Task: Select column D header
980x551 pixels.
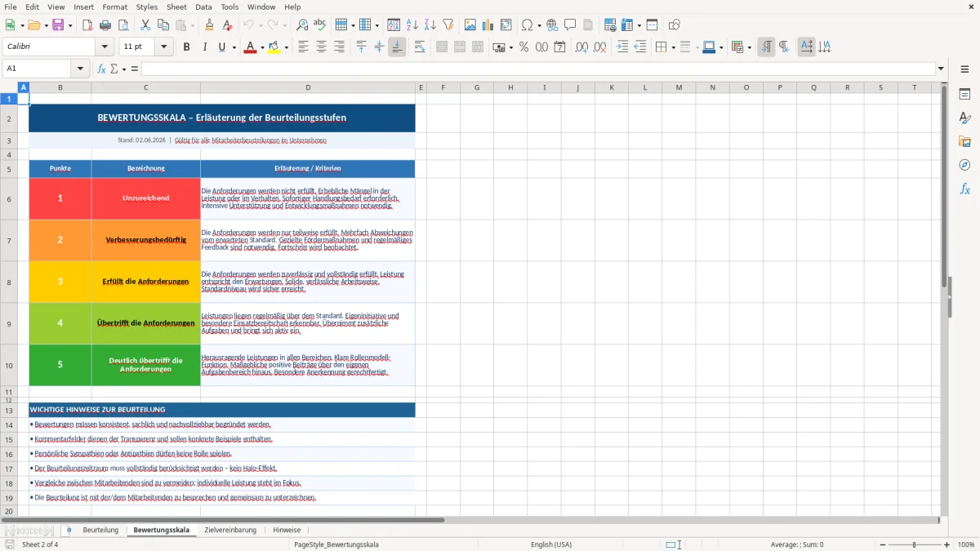Action: pyautogui.click(x=308, y=87)
